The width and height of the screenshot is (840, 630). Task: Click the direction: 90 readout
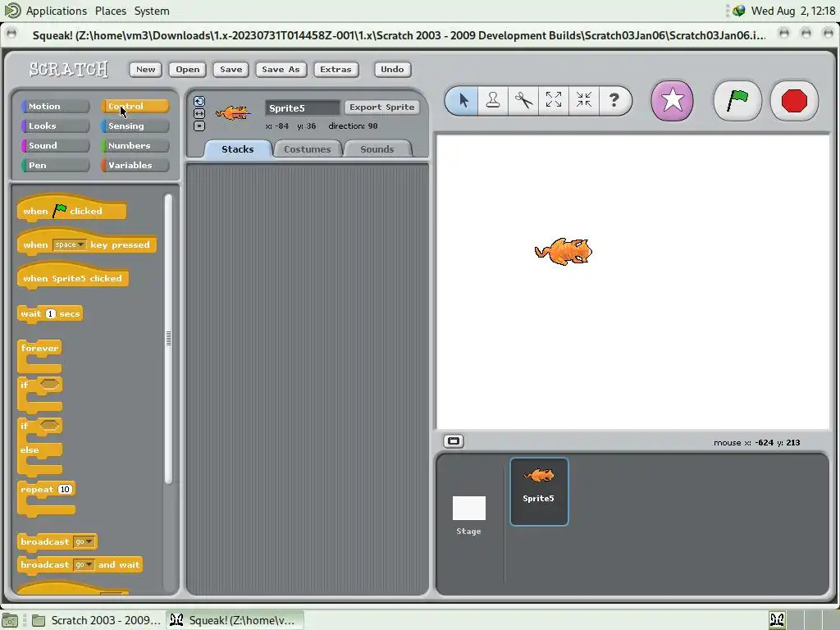coord(353,126)
